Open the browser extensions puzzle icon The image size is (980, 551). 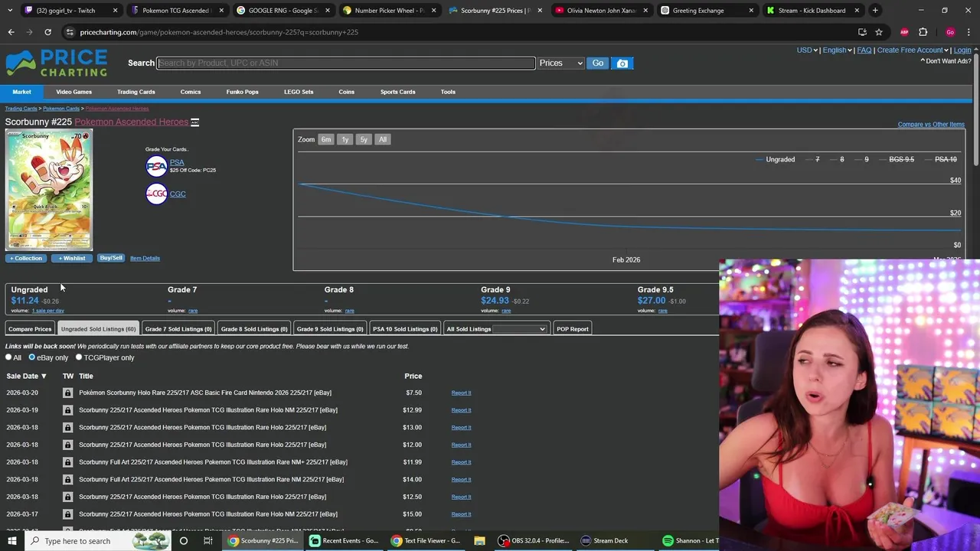point(923,32)
